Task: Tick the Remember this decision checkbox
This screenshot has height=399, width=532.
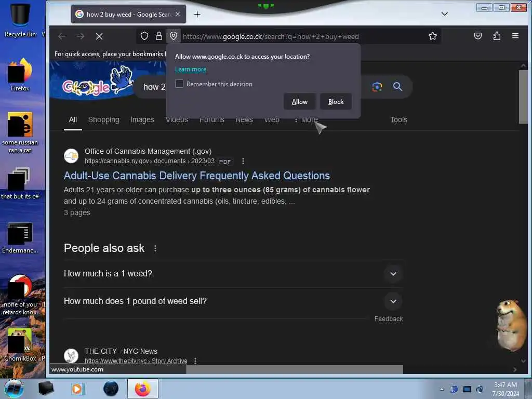Action: point(179,84)
